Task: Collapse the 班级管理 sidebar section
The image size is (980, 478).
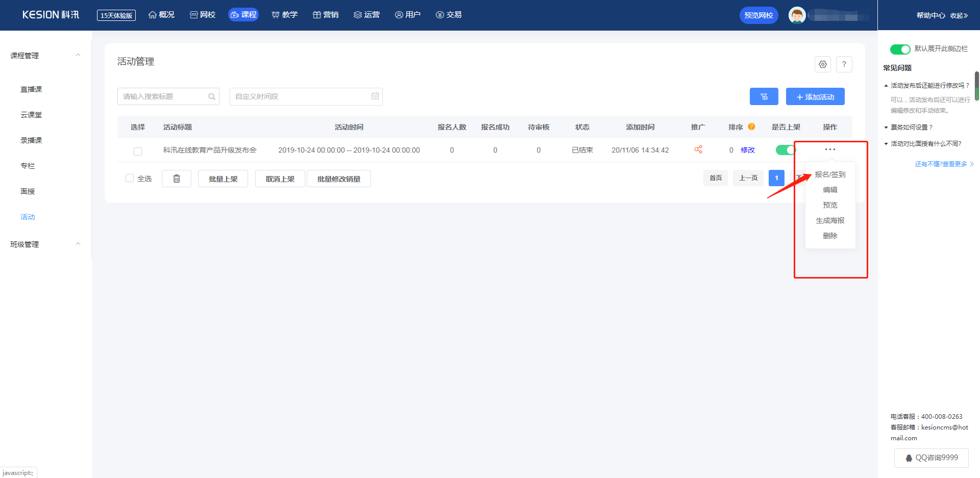Action: click(78, 244)
